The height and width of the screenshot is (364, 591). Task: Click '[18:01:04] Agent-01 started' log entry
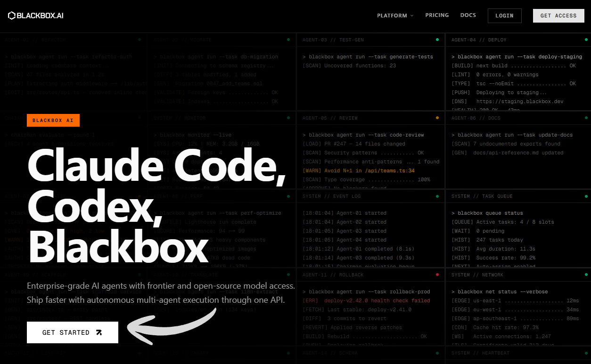(345, 213)
